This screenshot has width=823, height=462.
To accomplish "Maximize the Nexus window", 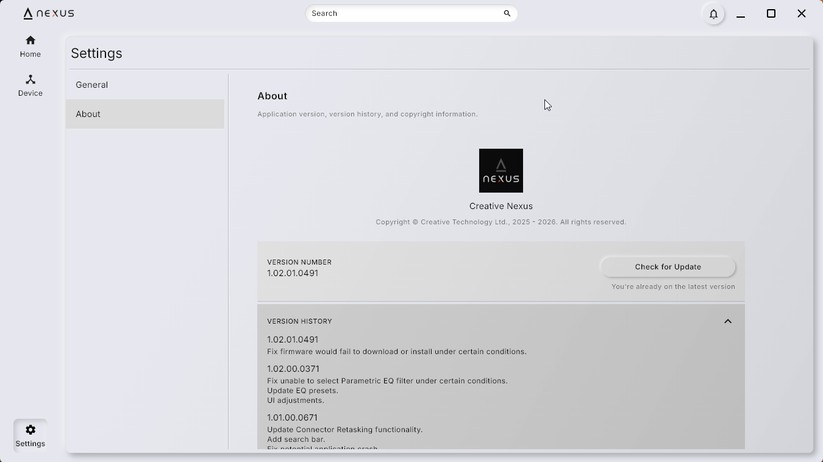I will pyautogui.click(x=771, y=14).
